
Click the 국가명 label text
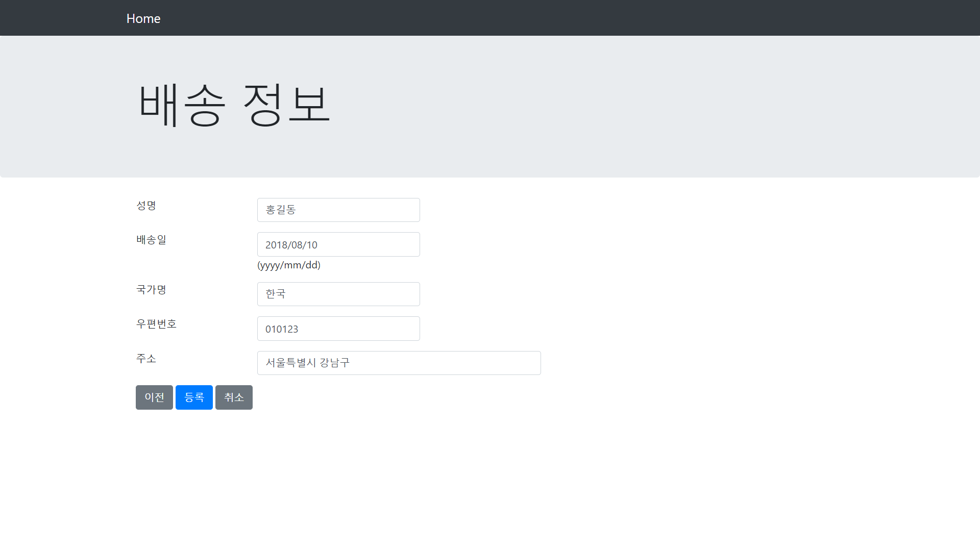[151, 290]
